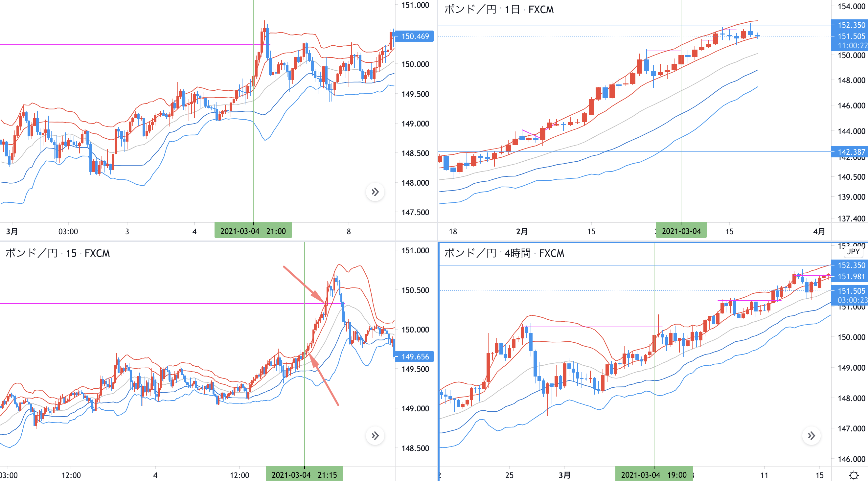This screenshot has height=481, width=868.
Task: Open chart settings gear icon
Action: [x=854, y=475]
